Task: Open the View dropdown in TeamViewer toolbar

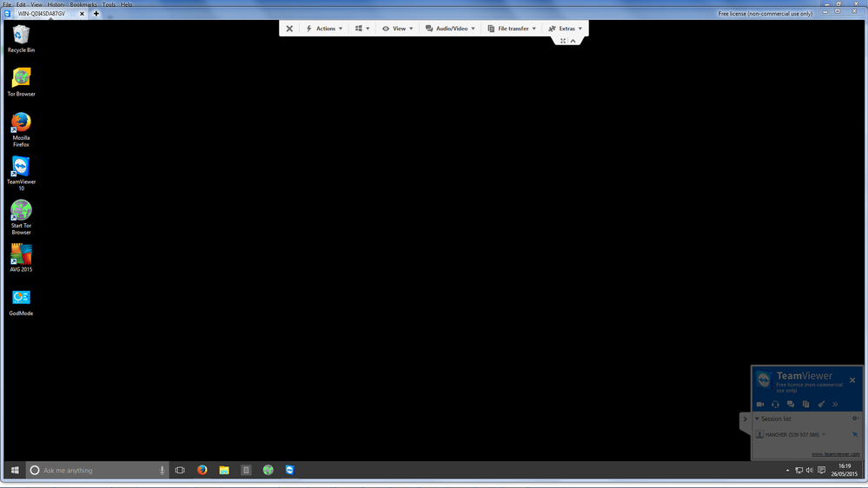Action: pyautogui.click(x=397, y=29)
